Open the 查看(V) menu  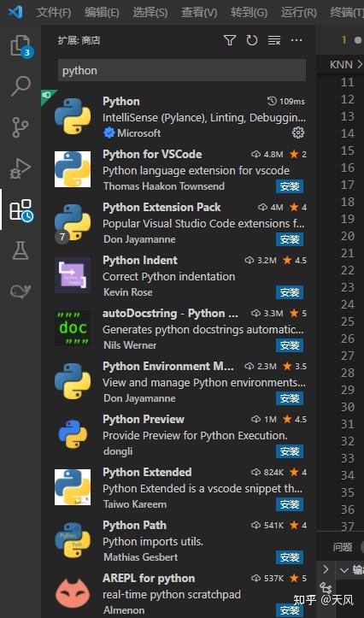point(199,13)
